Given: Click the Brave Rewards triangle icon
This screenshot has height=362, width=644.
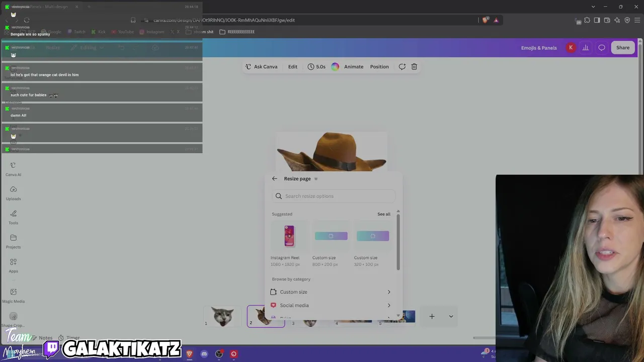Looking at the screenshot, I should tap(496, 20).
